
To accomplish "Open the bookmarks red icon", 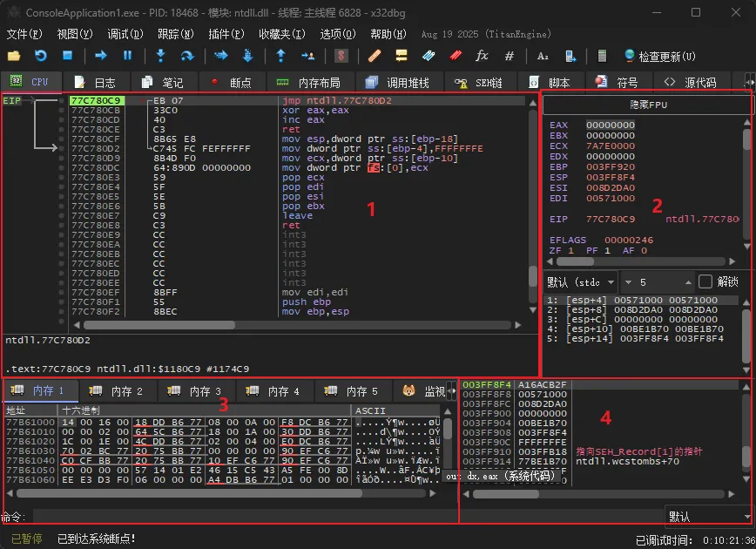I will tap(456, 56).
